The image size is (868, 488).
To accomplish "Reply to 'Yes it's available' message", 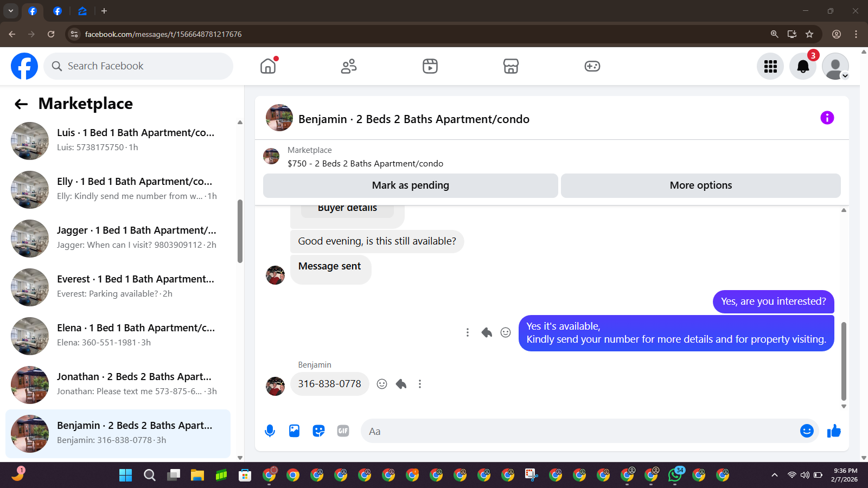I will (487, 332).
